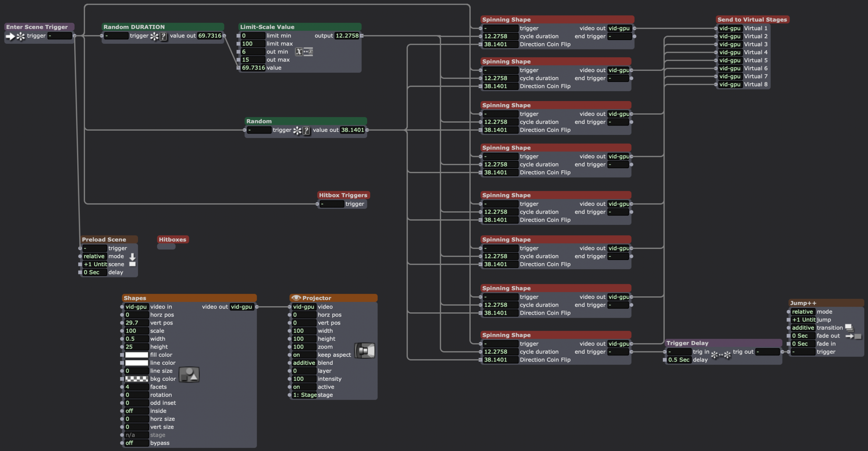Select the Hitbox Triggers actor title
The image size is (868, 451).
pyautogui.click(x=343, y=195)
